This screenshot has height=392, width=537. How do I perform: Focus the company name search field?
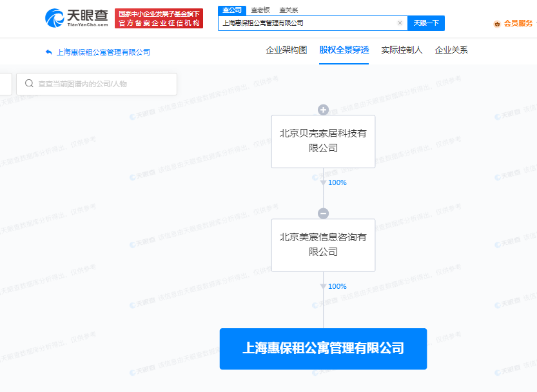(313, 23)
